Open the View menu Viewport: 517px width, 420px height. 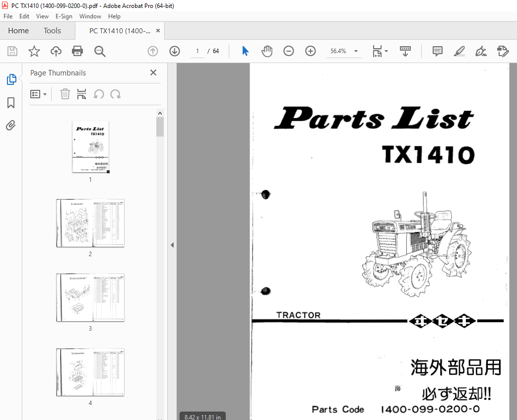(x=42, y=16)
